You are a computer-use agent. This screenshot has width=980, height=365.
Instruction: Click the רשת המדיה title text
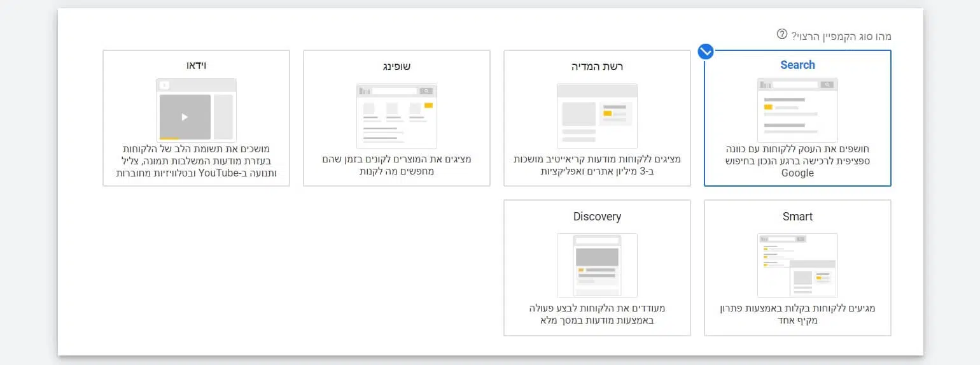click(x=597, y=67)
